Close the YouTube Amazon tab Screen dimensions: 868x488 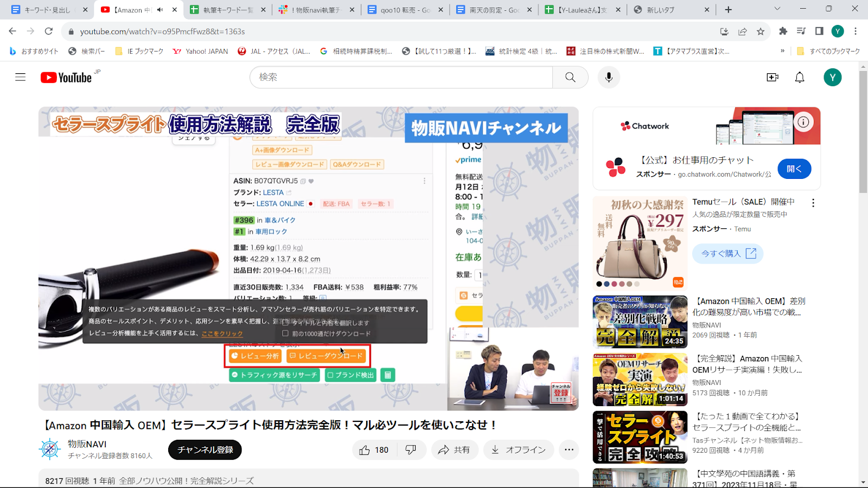pos(174,10)
